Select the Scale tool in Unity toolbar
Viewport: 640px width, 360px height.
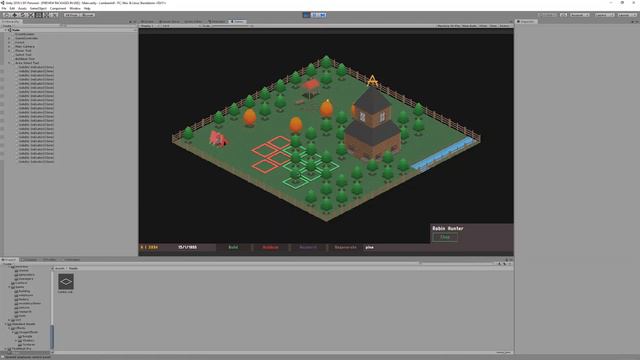(31, 15)
